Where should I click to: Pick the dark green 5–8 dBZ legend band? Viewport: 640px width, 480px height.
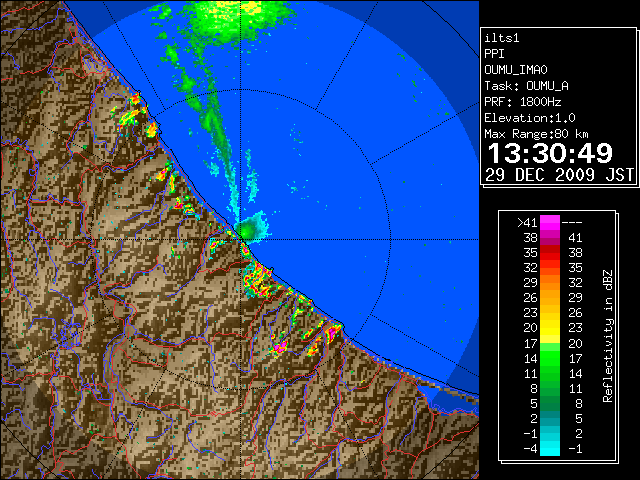[550, 403]
